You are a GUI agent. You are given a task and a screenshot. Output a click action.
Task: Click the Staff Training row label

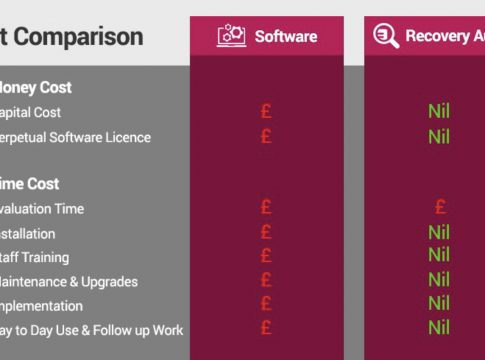[35, 258]
